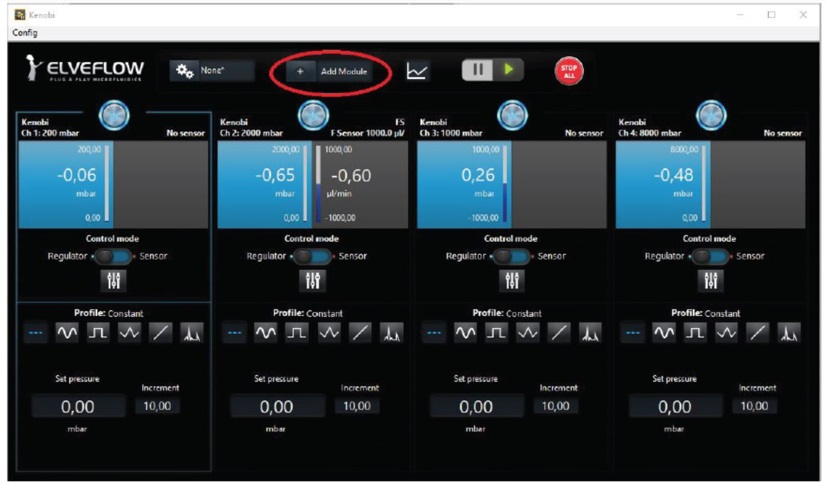Click channel 1 Set pressure input field
This screenshot has height=486, width=827.
[x=78, y=406]
